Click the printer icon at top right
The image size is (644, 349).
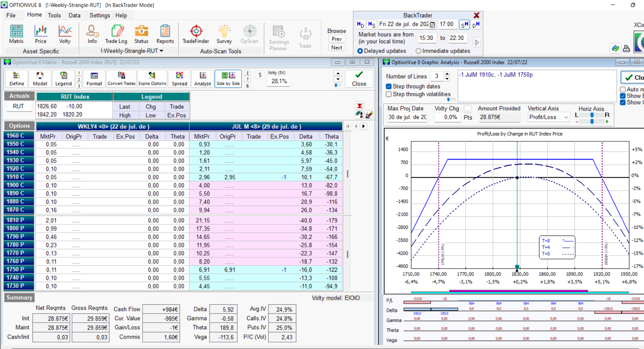click(626, 49)
